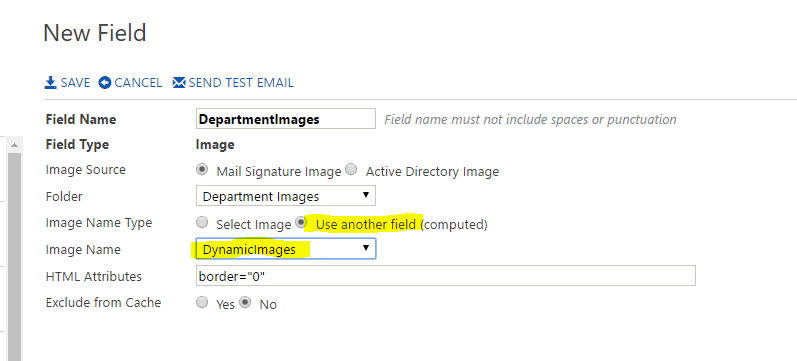Click the CANCEL text link
Screen dimensions: 797x361
point(138,82)
